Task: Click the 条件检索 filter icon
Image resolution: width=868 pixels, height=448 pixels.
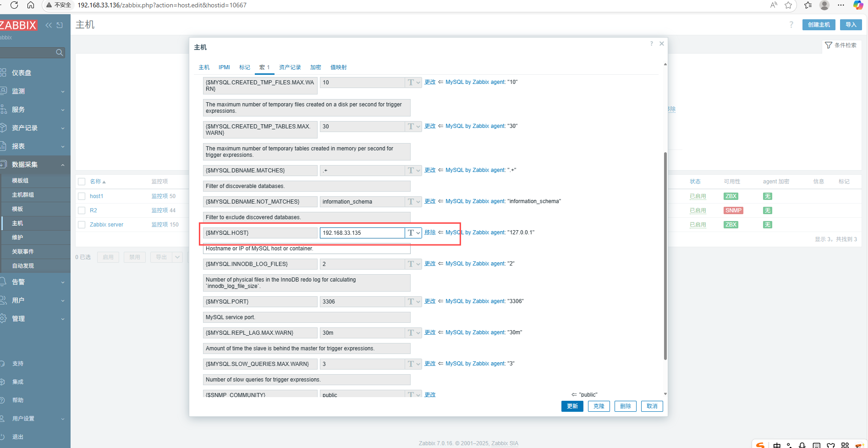Action: 829,45
